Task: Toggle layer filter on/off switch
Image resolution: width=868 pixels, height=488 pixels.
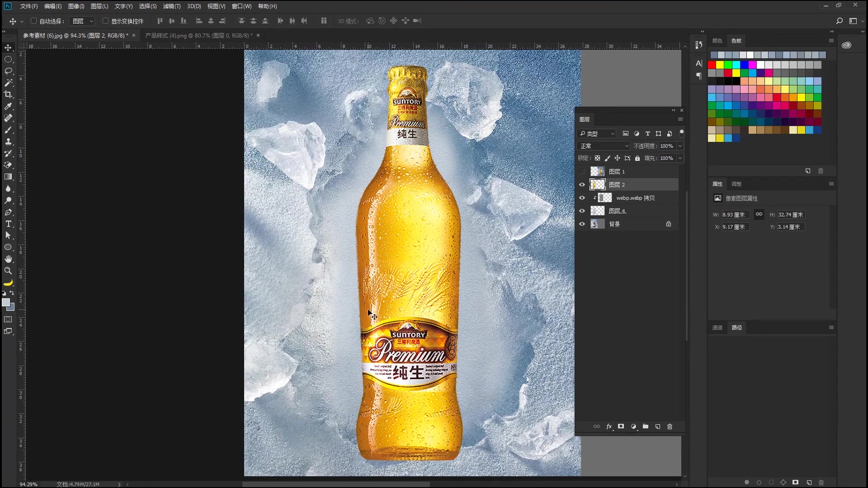Action: [682, 133]
